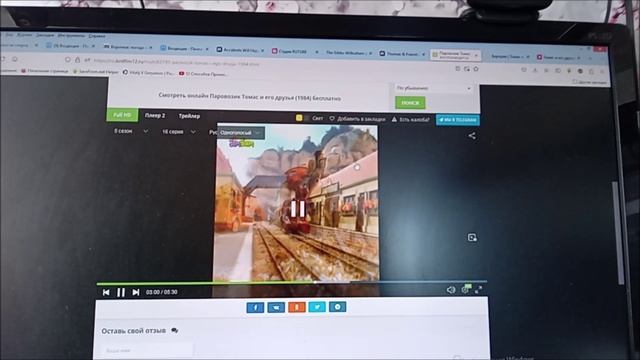Click the reader view icon in the address bar
This screenshot has height=360, width=640.
(x=458, y=69)
